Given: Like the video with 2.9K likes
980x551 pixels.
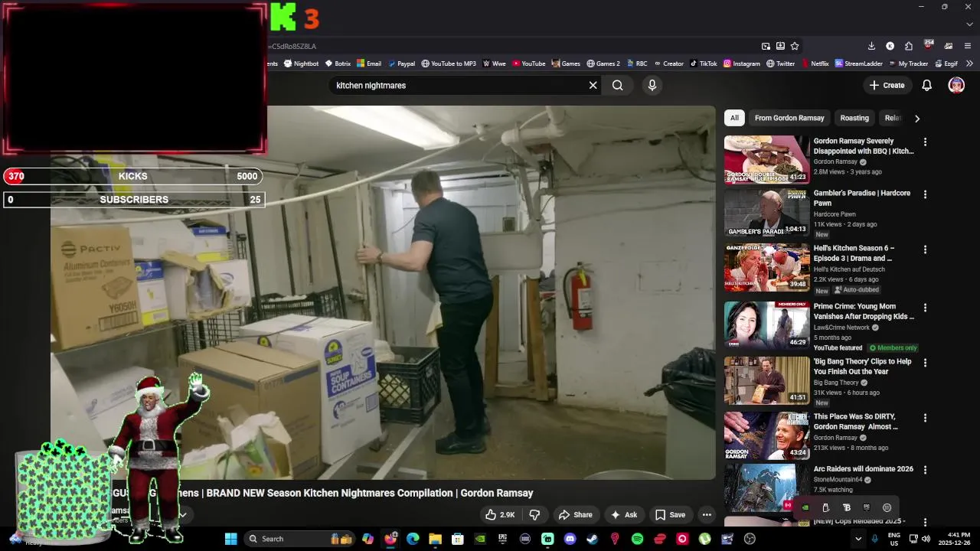Looking at the screenshot, I should pyautogui.click(x=499, y=515).
